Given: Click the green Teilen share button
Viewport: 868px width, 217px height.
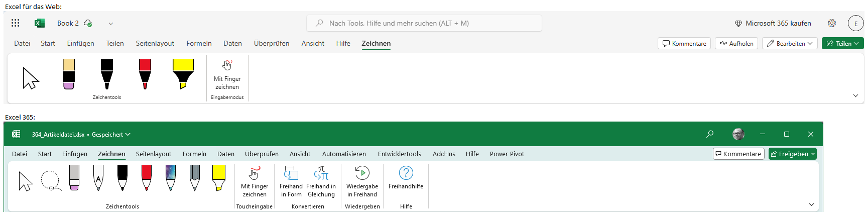Looking at the screenshot, I should click(x=843, y=43).
